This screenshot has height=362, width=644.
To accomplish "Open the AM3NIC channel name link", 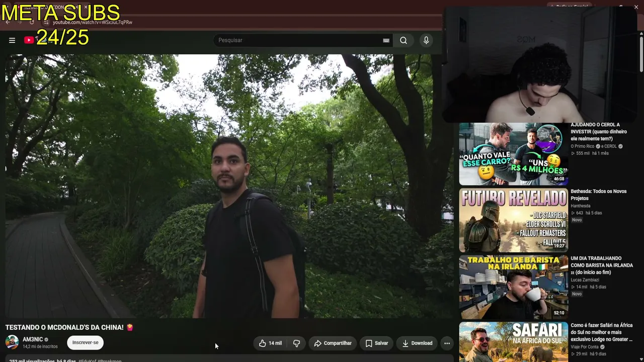I will coord(33,339).
